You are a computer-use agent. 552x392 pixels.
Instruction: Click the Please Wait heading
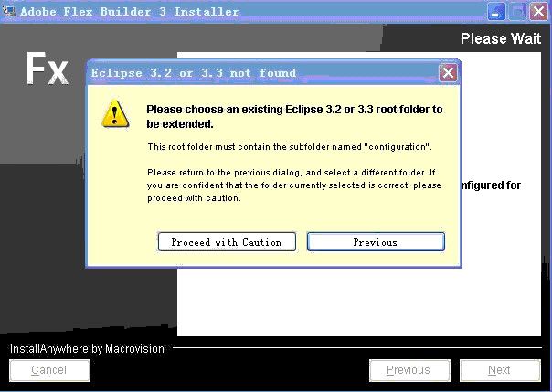[501, 38]
